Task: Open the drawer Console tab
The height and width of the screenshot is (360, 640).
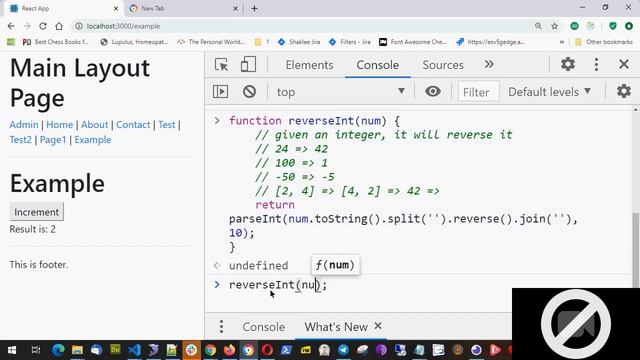Action: pyautogui.click(x=264, y=327)
